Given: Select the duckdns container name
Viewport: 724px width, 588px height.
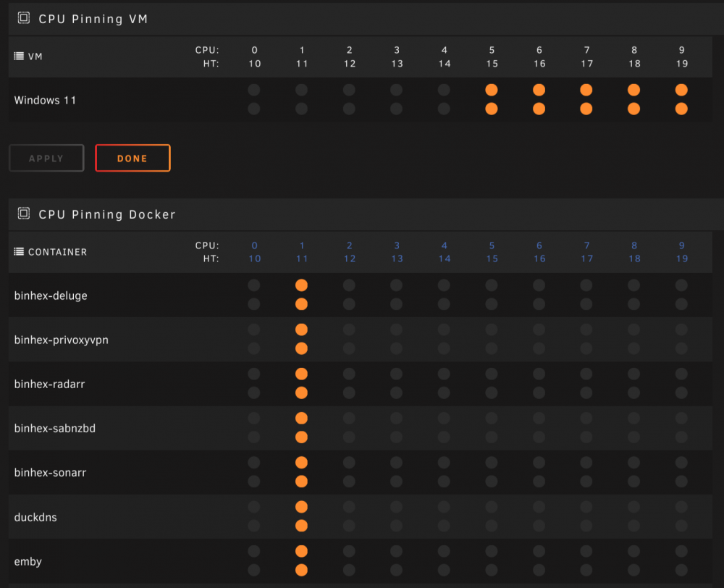Looking at the screenshot, I should (35, 517).
